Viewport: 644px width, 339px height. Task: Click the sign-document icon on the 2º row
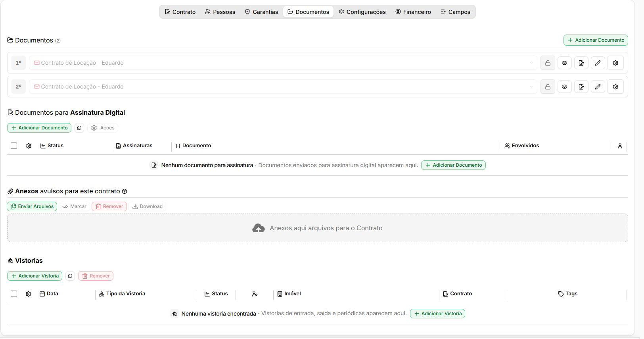pos(581,87)
